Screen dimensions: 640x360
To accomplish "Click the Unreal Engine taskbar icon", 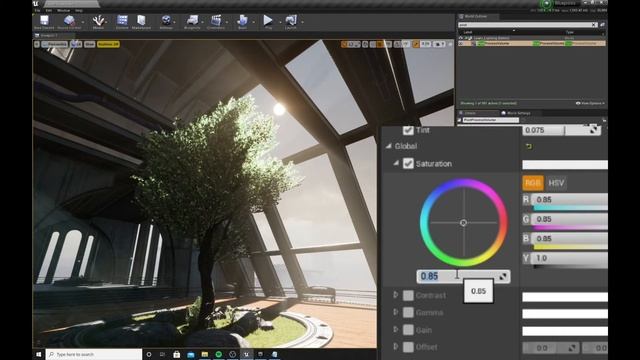I will [246, 354].
